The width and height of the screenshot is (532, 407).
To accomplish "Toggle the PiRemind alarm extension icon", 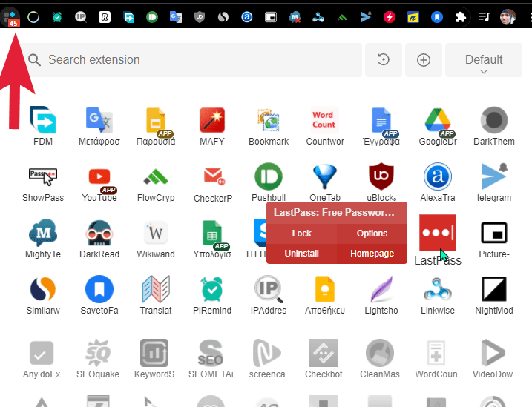I will click(x=212, y=288).
